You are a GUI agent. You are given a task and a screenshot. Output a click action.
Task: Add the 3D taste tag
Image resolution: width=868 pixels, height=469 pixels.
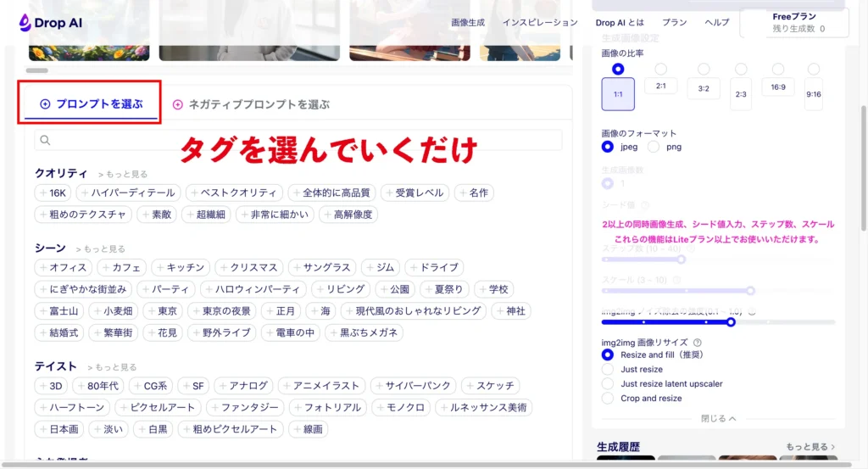(51, 385)
